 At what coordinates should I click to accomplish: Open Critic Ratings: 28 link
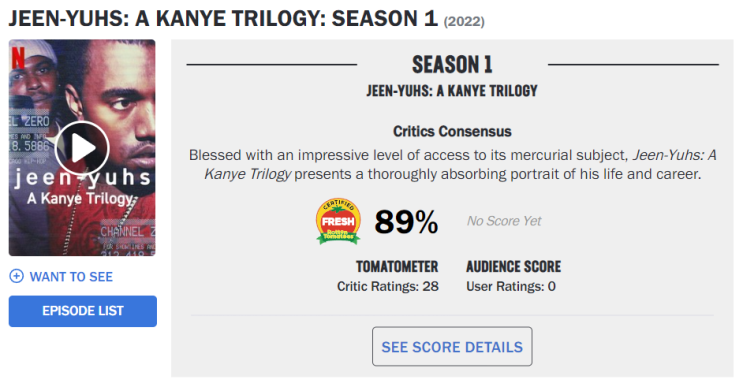388,287
